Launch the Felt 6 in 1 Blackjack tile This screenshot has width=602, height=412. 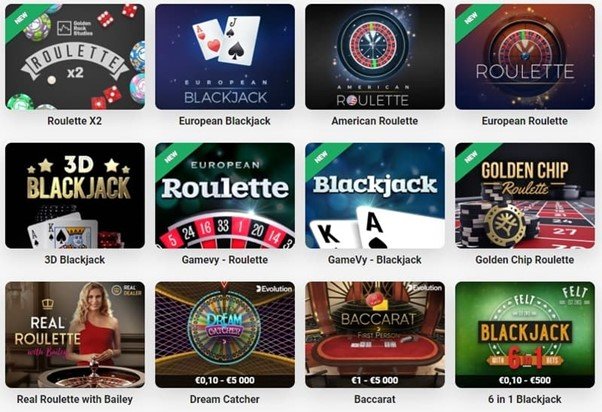pyautogui.click(x=525, y=335)
